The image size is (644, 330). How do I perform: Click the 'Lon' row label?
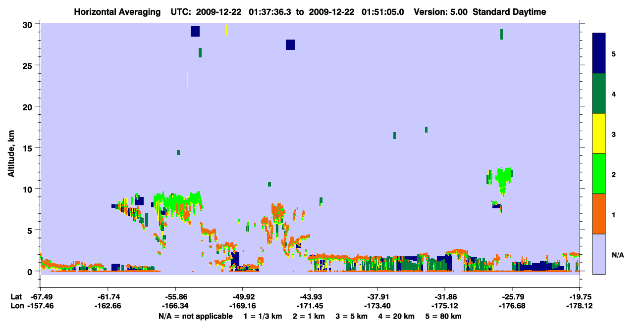click(x=16, y=306)
